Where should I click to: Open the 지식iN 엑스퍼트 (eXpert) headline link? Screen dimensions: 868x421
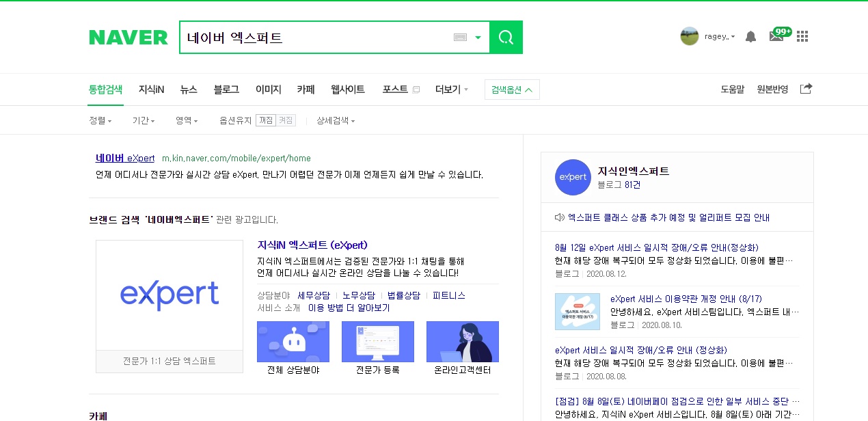coord(312,245)
